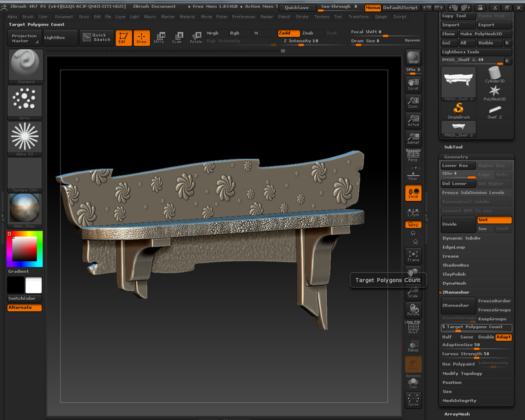Toggle XYZ rotation mode
Image resolution: width=525 pixels, height=420 pixels.
(413, 224)
